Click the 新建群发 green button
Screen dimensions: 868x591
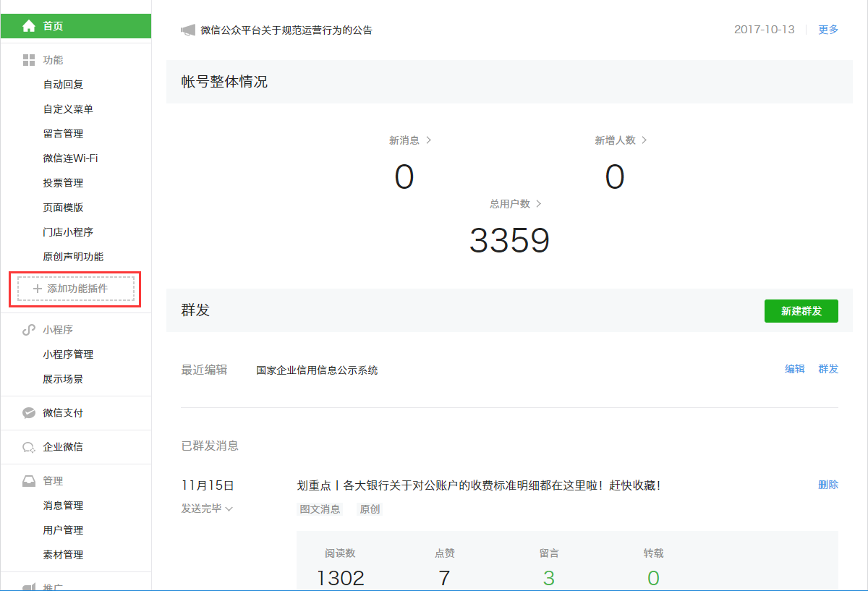[801, 311]
